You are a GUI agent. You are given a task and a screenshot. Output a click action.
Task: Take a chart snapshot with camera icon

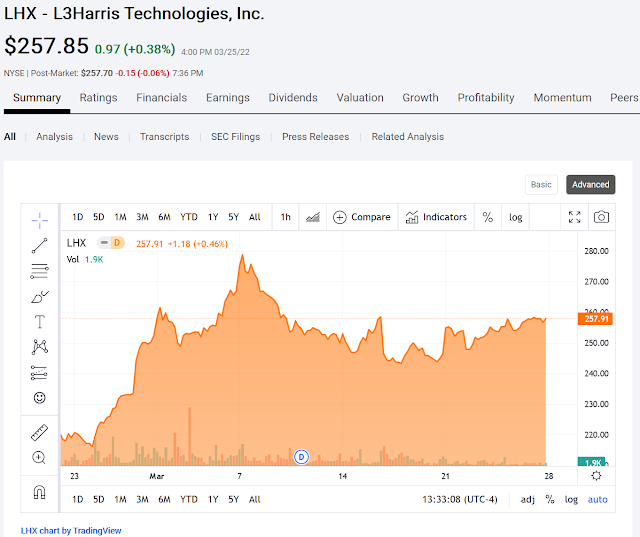[x=601, y=217]
